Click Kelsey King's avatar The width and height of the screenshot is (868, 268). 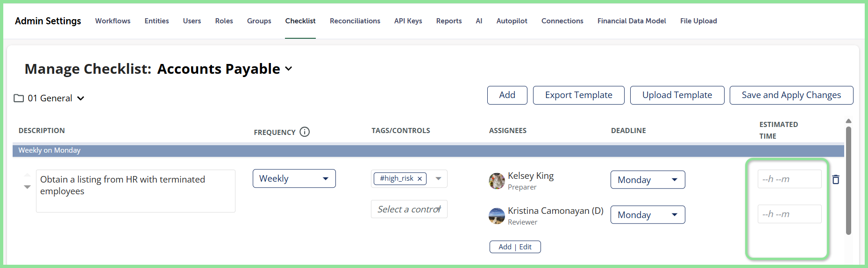coord(497,181)
